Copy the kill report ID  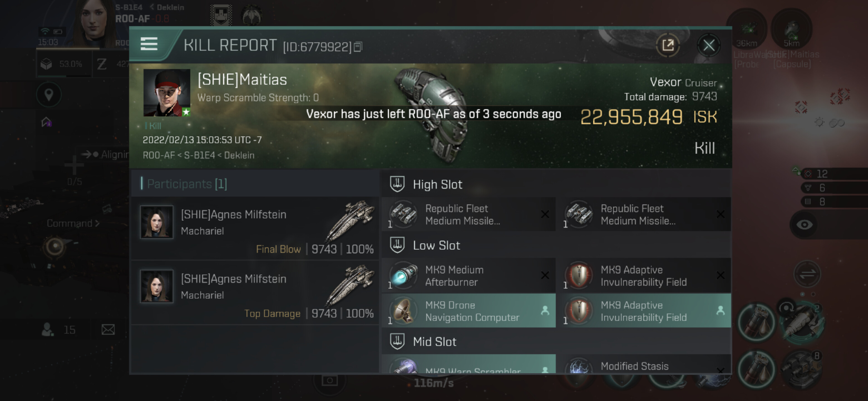358,47
